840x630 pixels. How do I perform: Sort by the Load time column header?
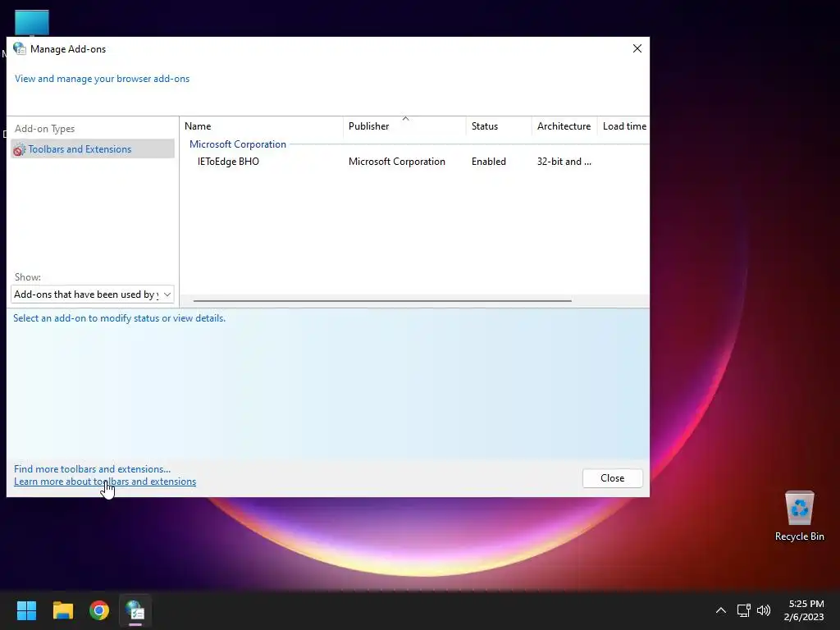[623, 126]
